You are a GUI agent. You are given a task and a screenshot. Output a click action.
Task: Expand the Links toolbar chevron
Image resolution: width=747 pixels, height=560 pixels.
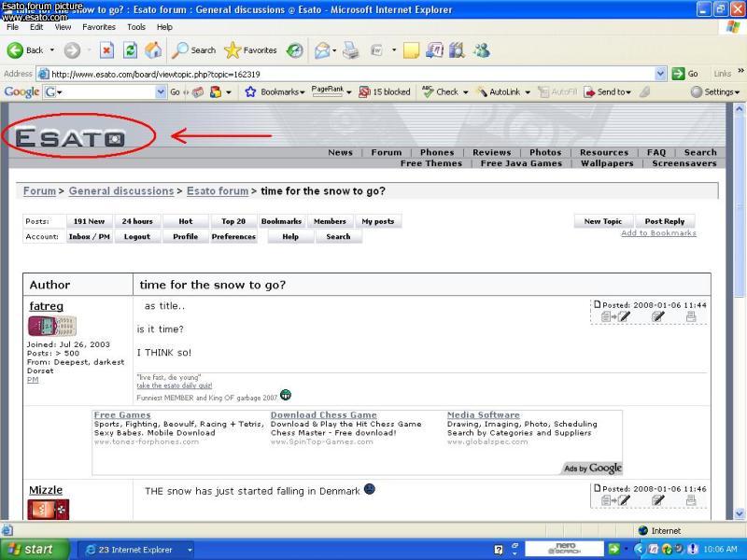pos(740,71)
